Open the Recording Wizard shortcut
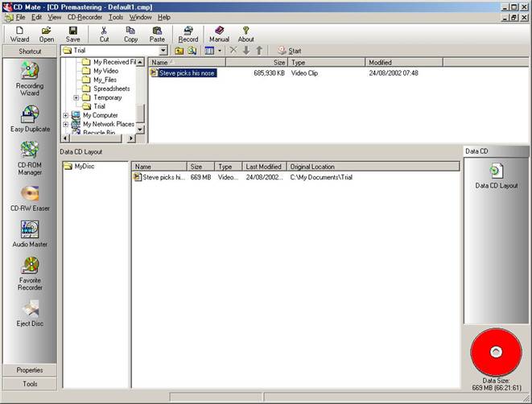Image resolution: width=532 pixels, height=404 pixels. (30, 74)
